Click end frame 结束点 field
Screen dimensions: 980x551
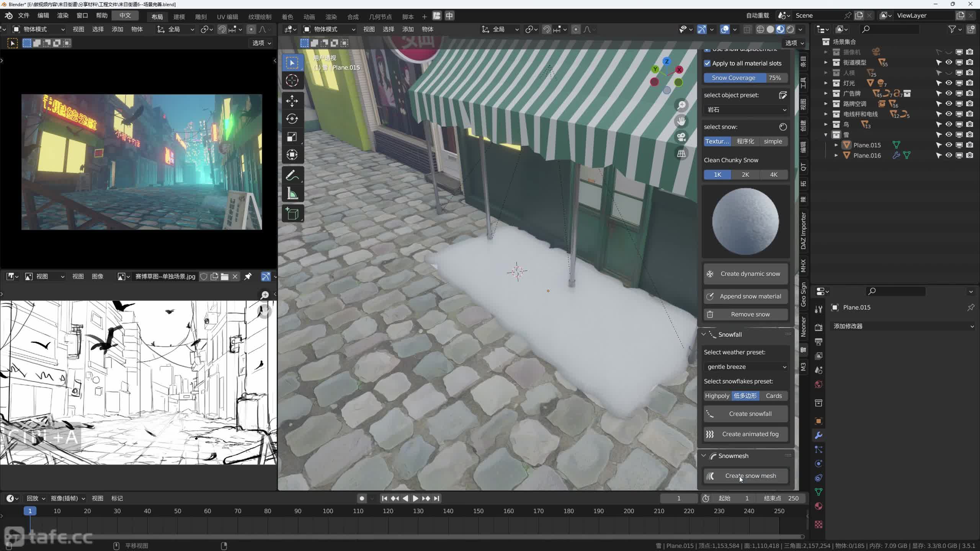pyautogui.click(x=781, y=499)
